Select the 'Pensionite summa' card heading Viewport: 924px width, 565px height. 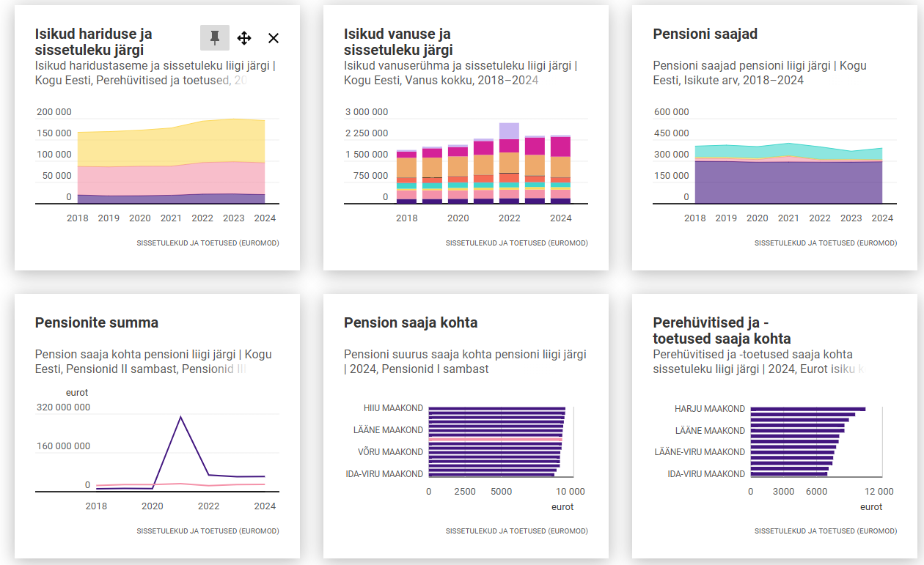coord(97,322)
